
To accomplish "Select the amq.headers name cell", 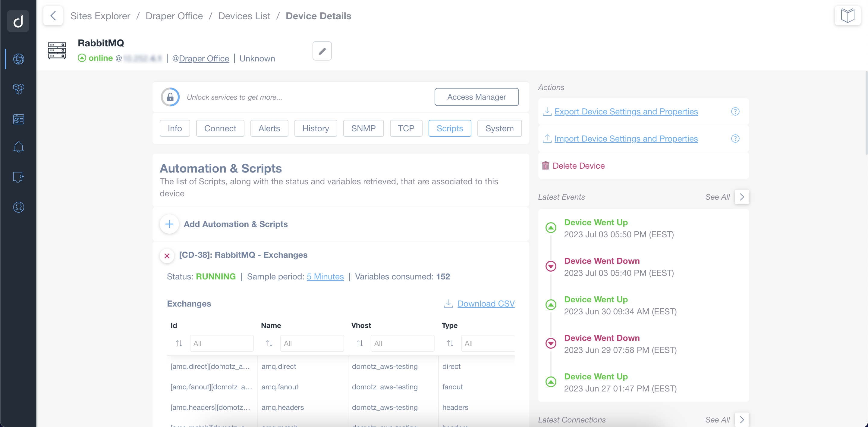I will 282,407.
